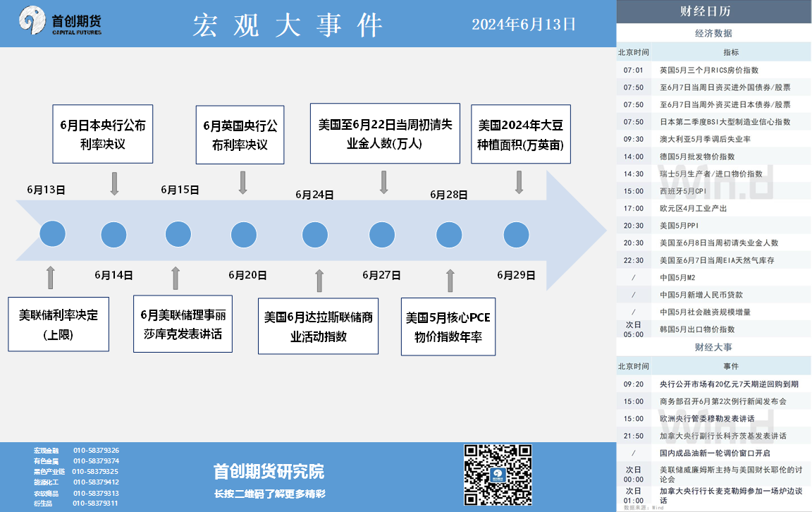Click the 首创期货研究院 footer text

click(x=269, y=472)
